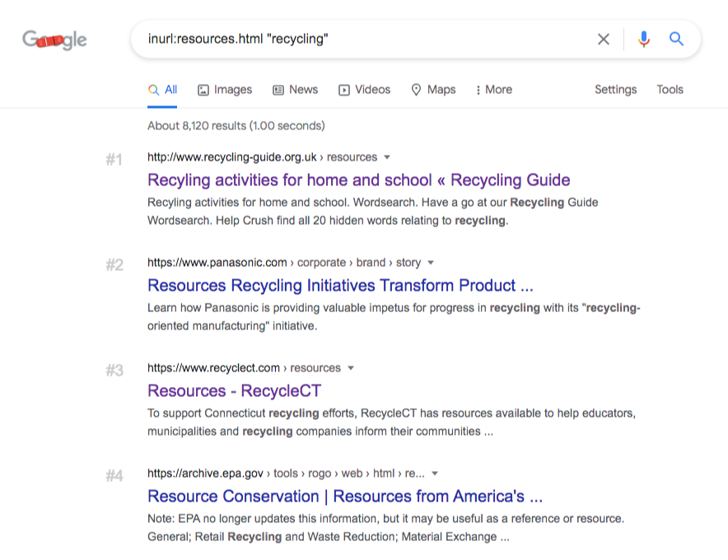Switch to the Videos tab
Viewport: 728px width, 560px height.
pos(365,90)
